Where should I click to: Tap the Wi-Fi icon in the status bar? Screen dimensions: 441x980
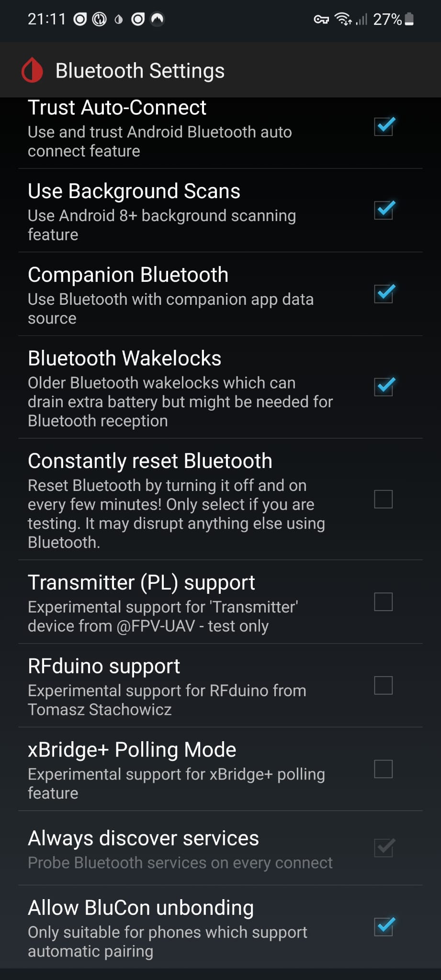point(343,19)
